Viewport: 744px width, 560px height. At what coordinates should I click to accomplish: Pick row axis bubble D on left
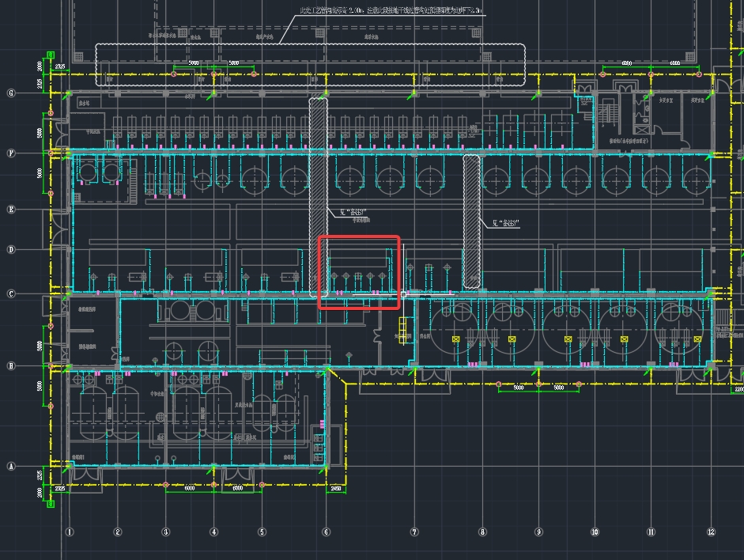pyautogui.click(x=11, y=249)
